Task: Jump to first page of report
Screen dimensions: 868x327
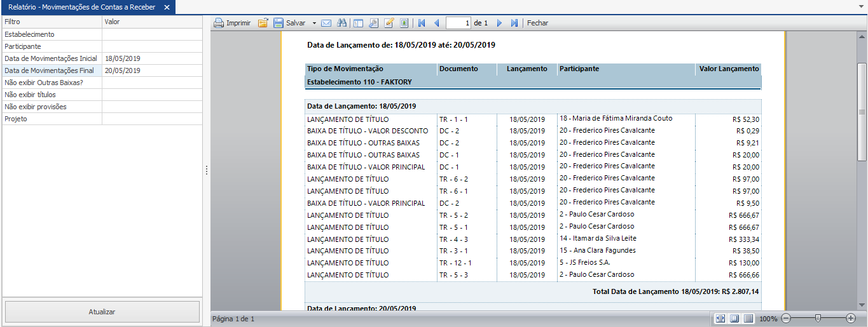Action: [421, 23]
